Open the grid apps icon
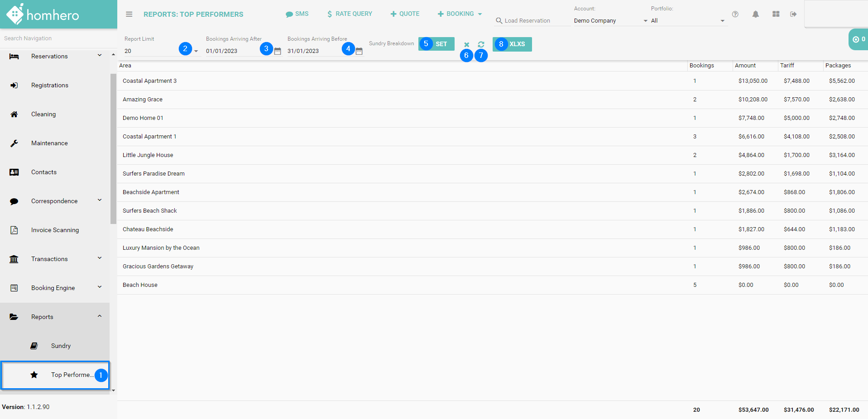The image size is (868, 419). (776, 14)
